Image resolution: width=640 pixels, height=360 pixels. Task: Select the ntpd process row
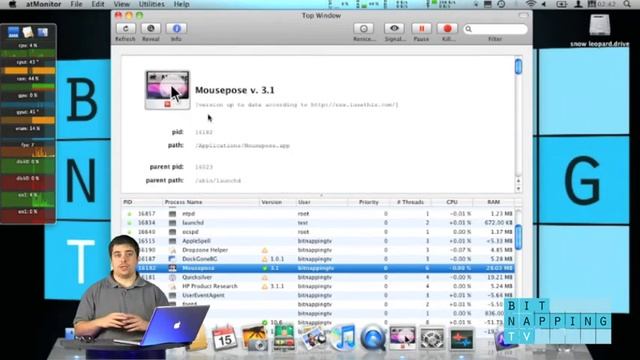pyautogui.click(x=318, y=213)
